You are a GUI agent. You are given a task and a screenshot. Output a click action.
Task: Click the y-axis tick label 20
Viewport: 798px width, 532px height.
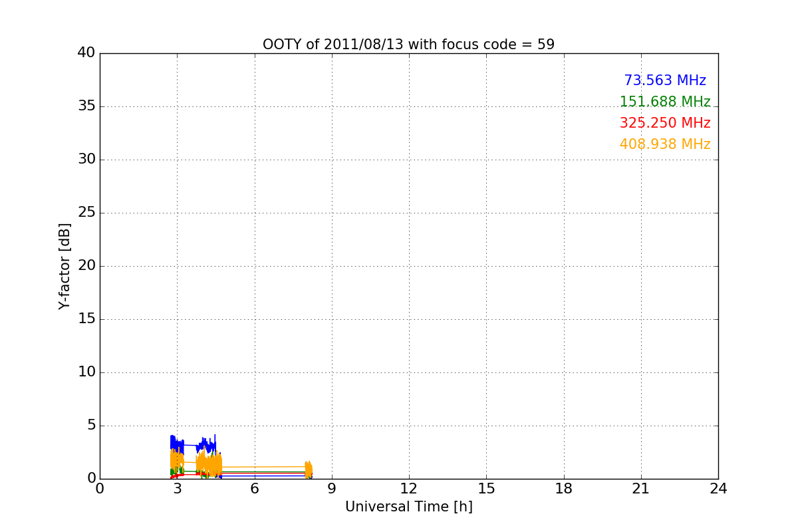tap(86, 266)
